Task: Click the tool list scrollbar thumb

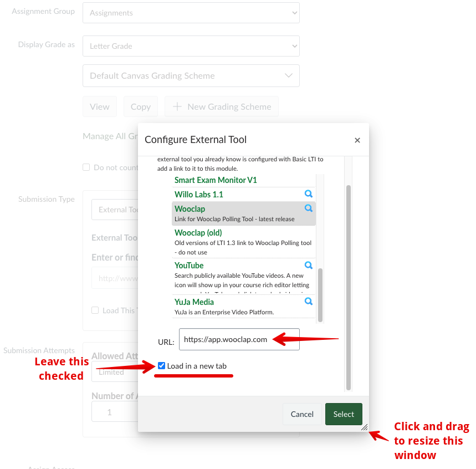Action: coord(320,294)
